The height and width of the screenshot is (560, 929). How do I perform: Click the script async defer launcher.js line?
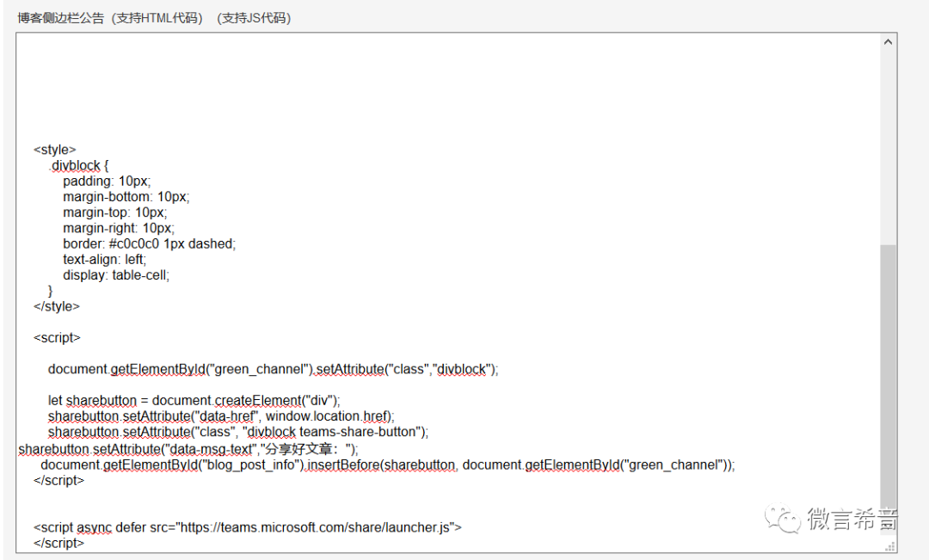[248, 527]
